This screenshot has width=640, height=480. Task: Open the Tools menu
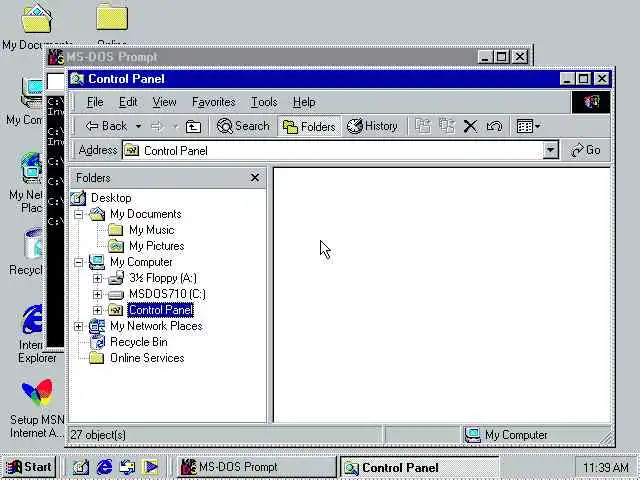264,102
